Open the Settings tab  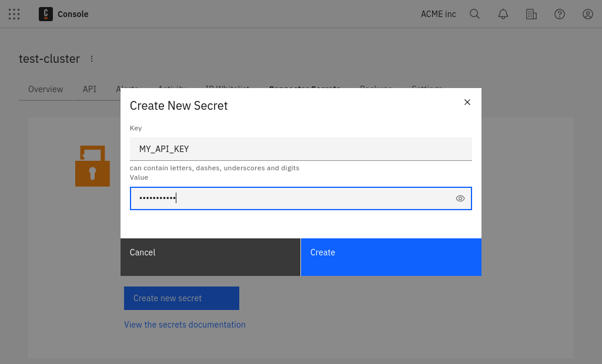click(x=427, y=89)
